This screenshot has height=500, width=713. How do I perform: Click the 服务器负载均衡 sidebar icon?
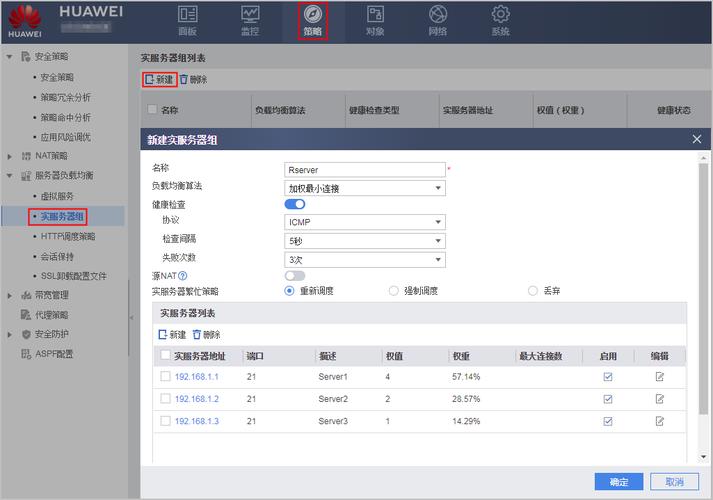tap(26, 176)
